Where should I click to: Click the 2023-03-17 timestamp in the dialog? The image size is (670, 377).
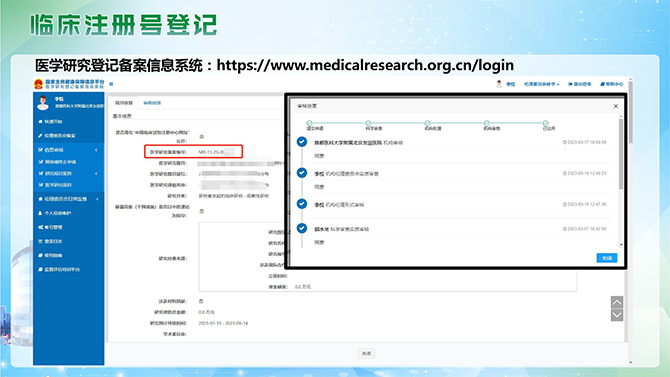585,142
